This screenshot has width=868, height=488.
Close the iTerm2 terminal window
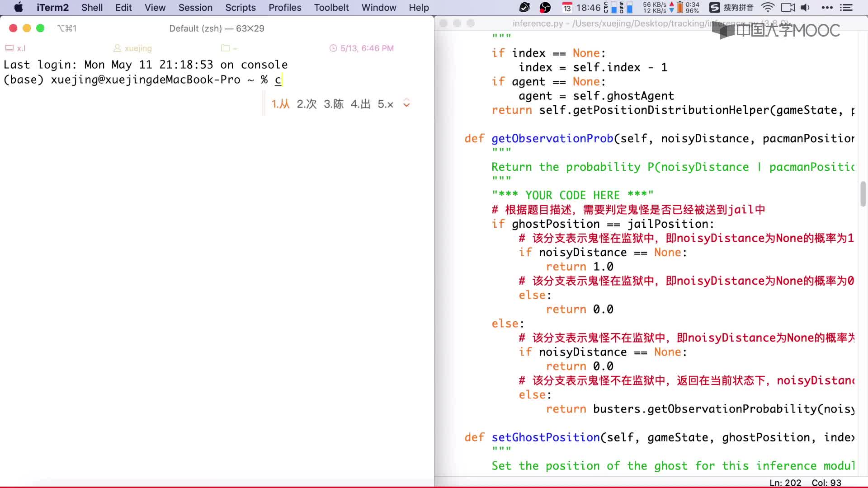point(13,28)
